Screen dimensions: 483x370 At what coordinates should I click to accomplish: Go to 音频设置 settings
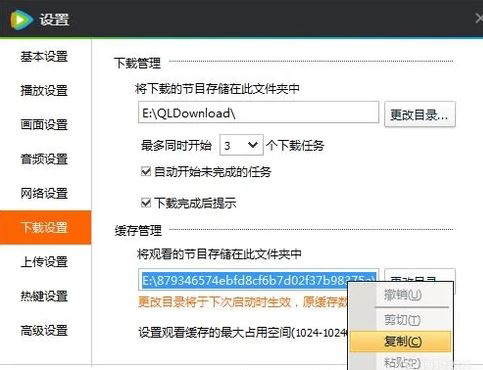44,159
